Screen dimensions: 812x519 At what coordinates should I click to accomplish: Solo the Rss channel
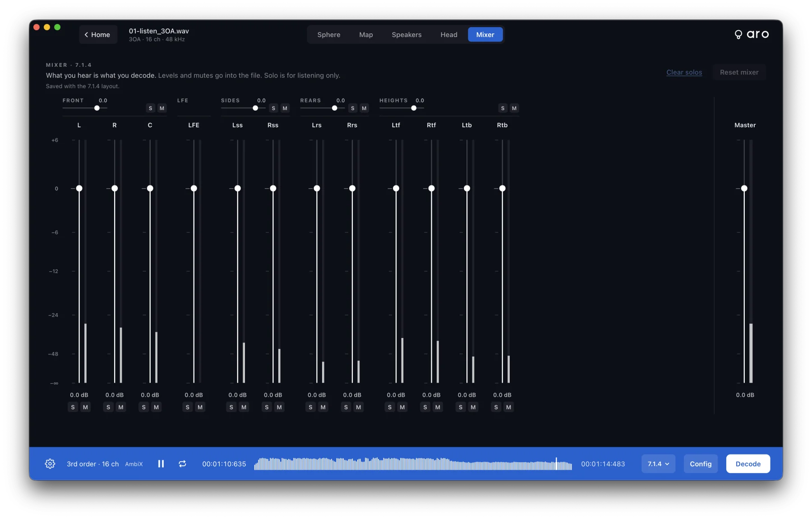(267, 407)
